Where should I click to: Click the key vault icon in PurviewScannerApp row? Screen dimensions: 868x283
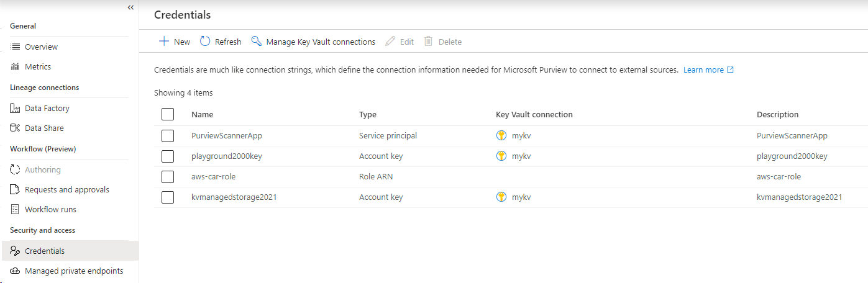pos(501,135)
